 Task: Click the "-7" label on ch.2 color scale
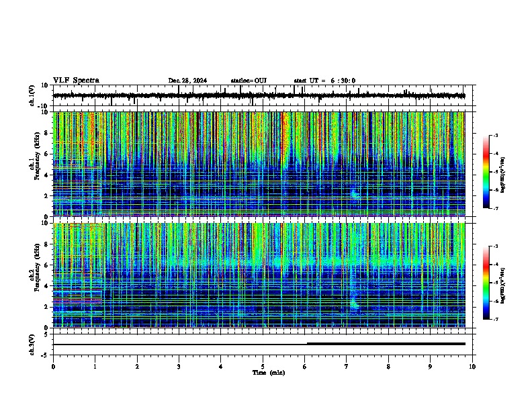click(495, 320)
